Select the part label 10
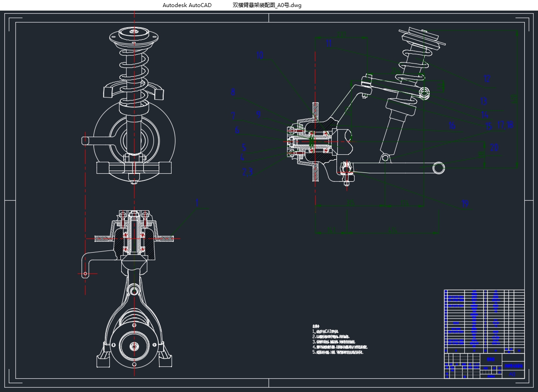 (260, 56)
